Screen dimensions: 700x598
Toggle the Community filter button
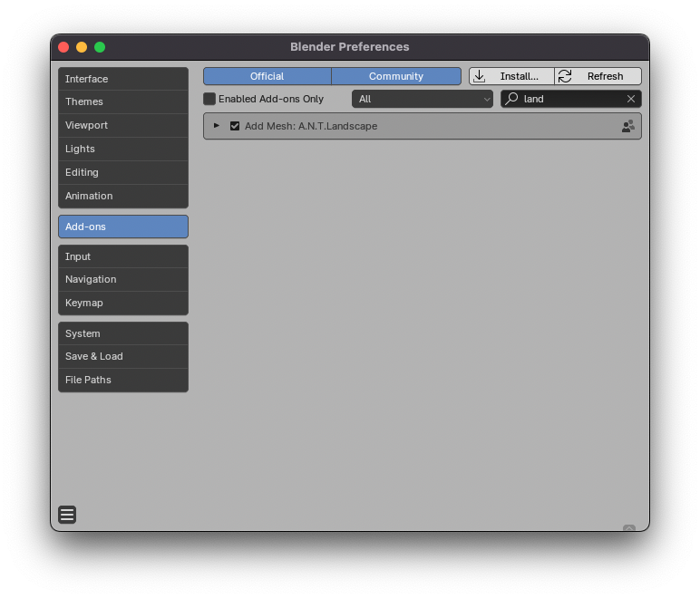click(x=396, y=76)
